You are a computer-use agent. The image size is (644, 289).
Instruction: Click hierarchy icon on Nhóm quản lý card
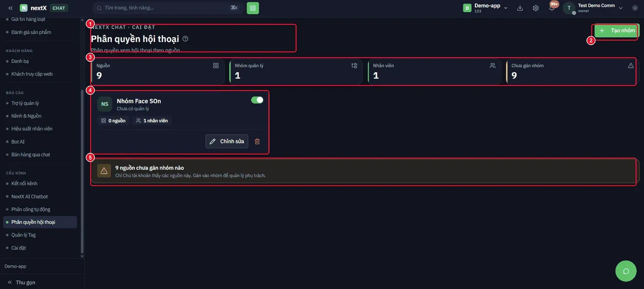(x=354, y=65)
